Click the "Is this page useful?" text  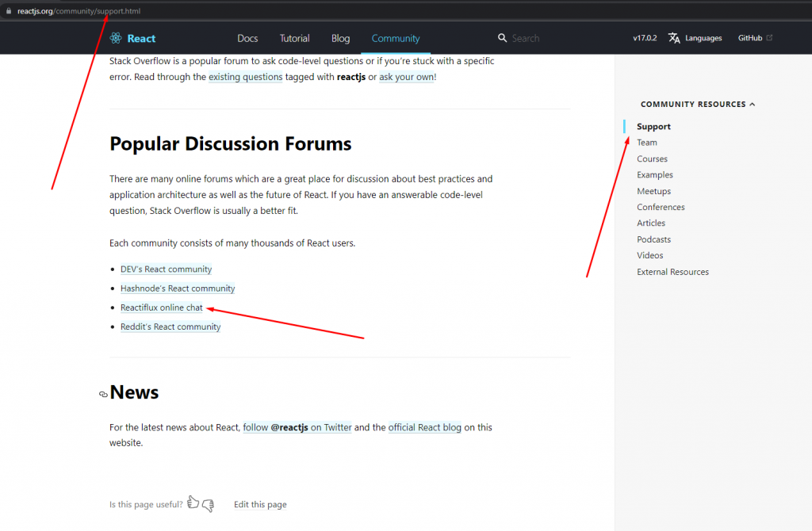(x=146, y=504)
